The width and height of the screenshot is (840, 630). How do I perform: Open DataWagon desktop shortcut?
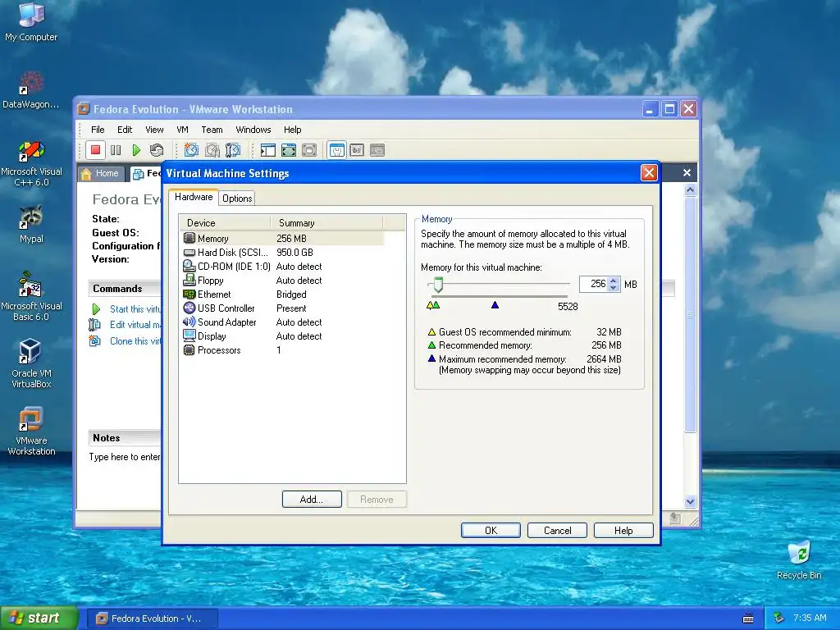coord(31,90)
